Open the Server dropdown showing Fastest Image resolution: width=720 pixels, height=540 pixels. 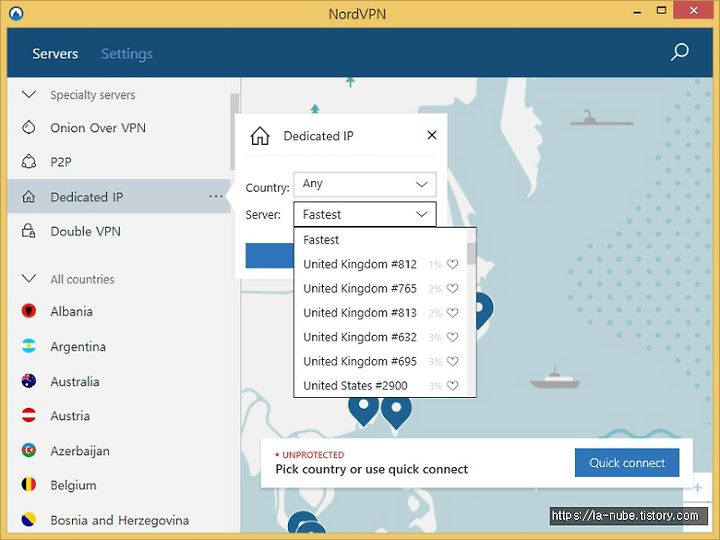coord(365,214)
